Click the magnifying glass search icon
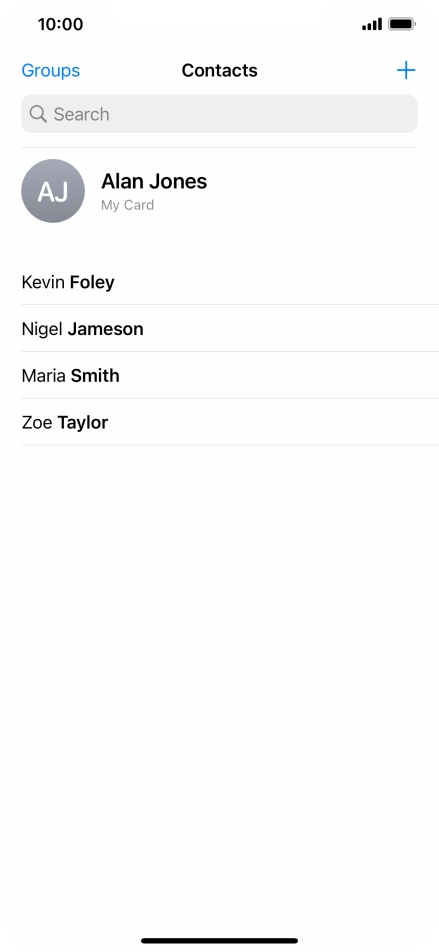 (x=38, y=114)
